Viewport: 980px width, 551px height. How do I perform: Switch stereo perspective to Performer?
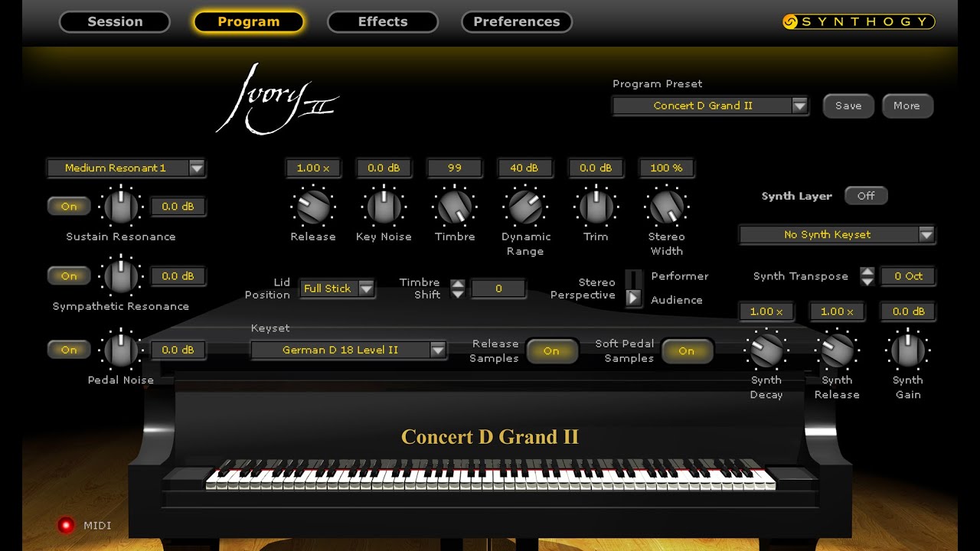click(634, 278)
